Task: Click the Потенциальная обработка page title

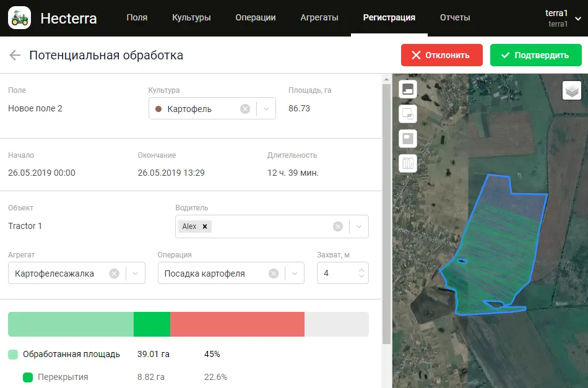Action: click(106, 55)
